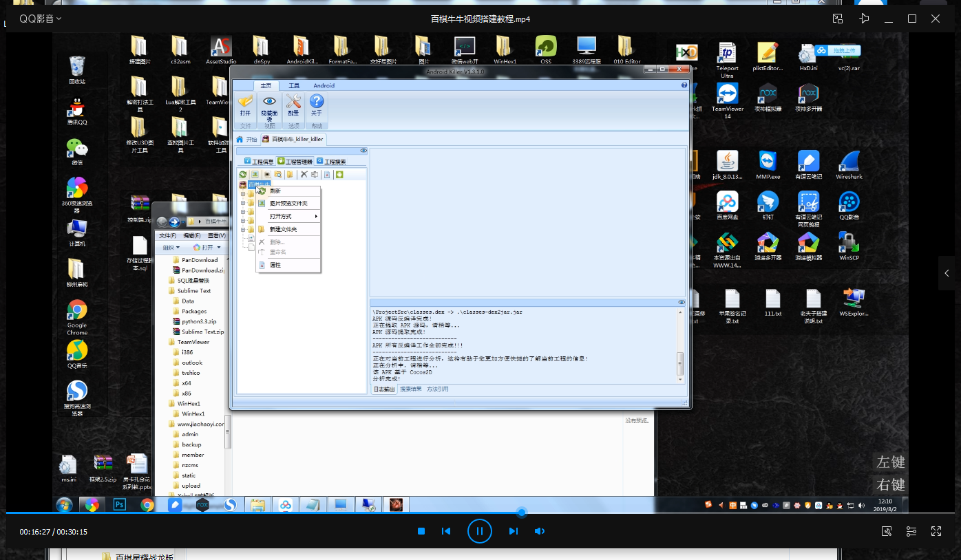The height and width of the screenshot is (560, 961).
Task: Open the 文件(F) menu in Explorer
Action: pos(168,236)
